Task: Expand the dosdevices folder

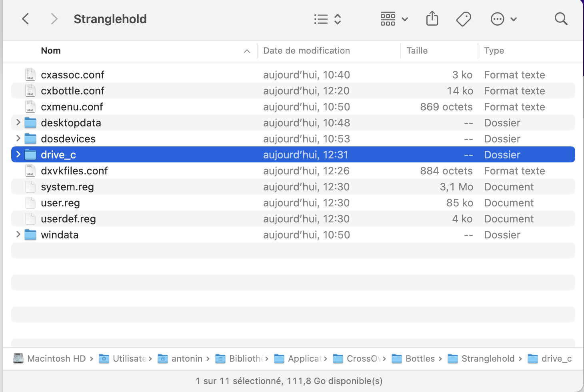Action: click(x=18, y=138)
